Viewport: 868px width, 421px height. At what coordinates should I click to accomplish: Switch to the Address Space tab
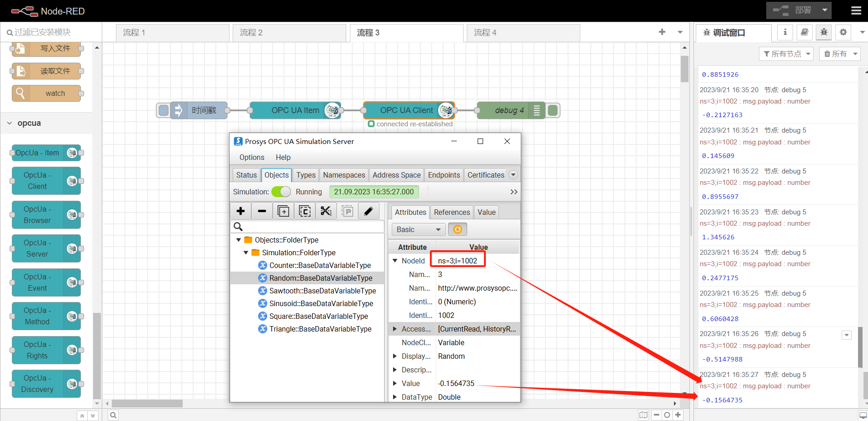(x=397, y=175)
